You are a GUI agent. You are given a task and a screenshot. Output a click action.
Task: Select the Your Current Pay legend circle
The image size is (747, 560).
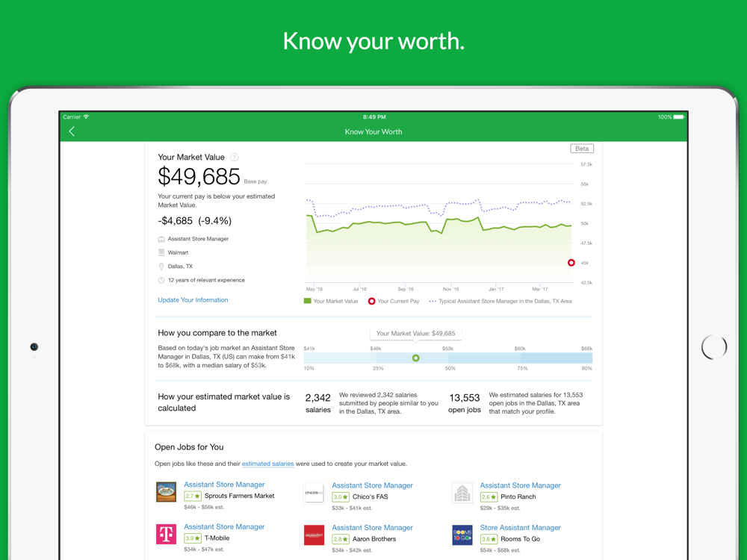pos(371,301)
